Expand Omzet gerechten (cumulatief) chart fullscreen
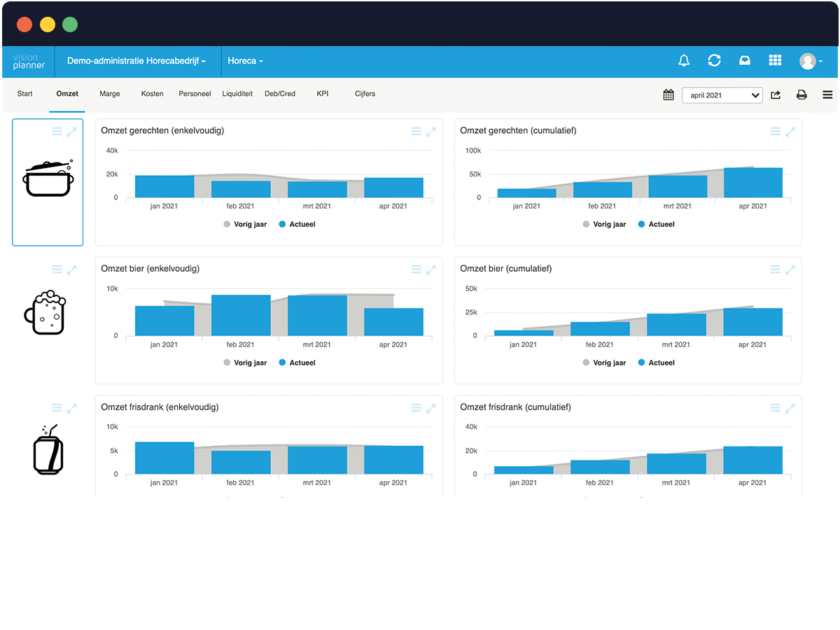The height and width of the screenshot is (630, 840). (790, 131)
